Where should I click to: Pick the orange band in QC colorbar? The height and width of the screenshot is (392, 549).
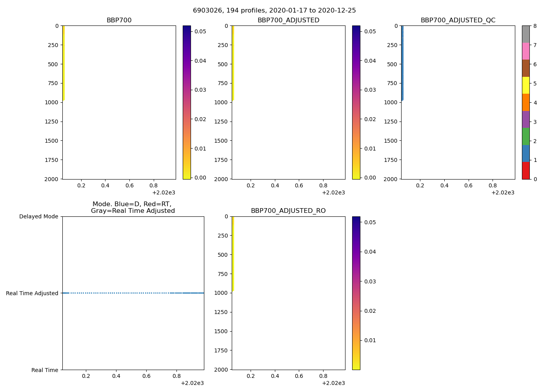pos(525,102)
